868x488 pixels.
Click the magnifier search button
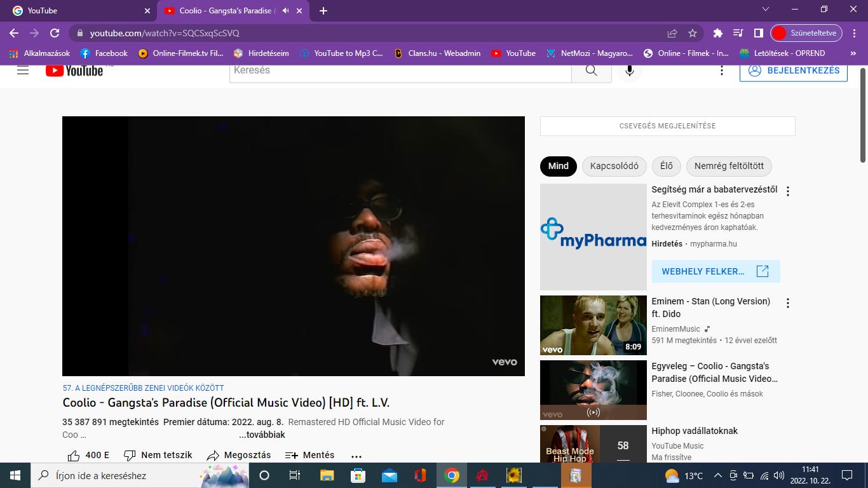tap(592, 71)
